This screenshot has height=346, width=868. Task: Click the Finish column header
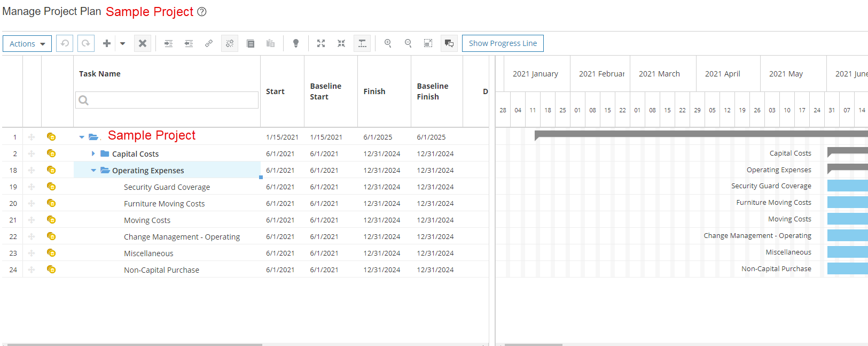[374, 91]
